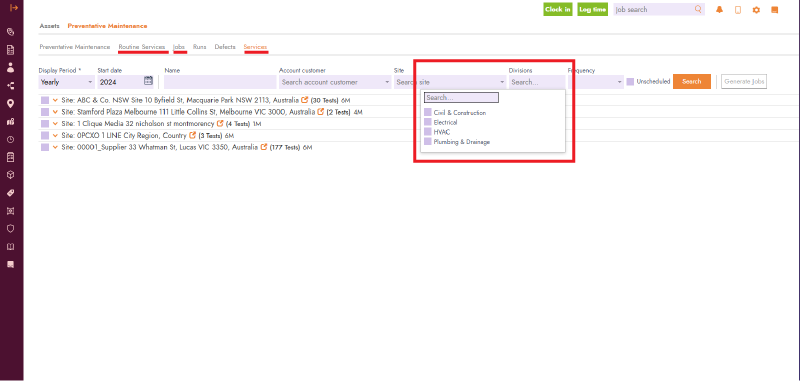Select the HVAC division checkbox
The image size is (800, 381).
pyautogui.click(x=428, y=132)
